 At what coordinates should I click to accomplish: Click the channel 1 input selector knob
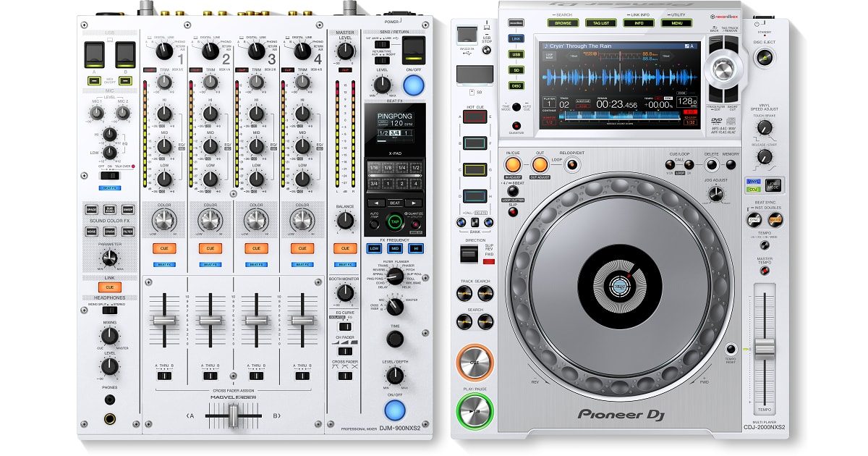[x=164, y=51]
